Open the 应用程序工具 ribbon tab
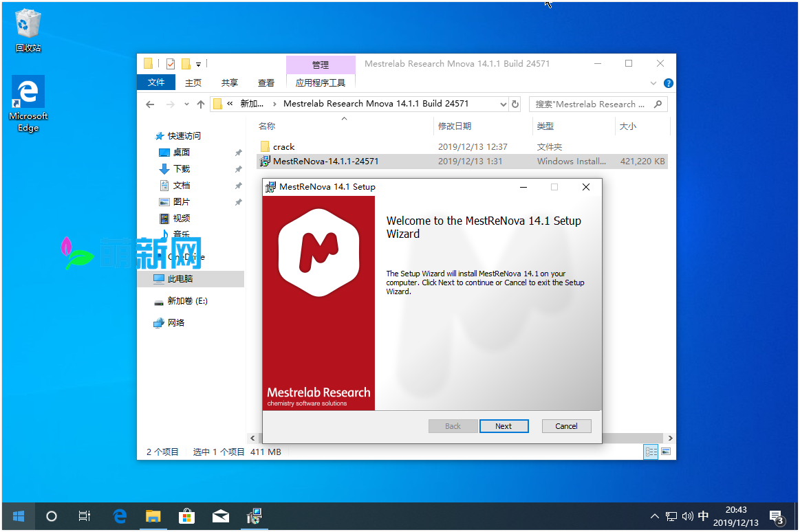 321,82
